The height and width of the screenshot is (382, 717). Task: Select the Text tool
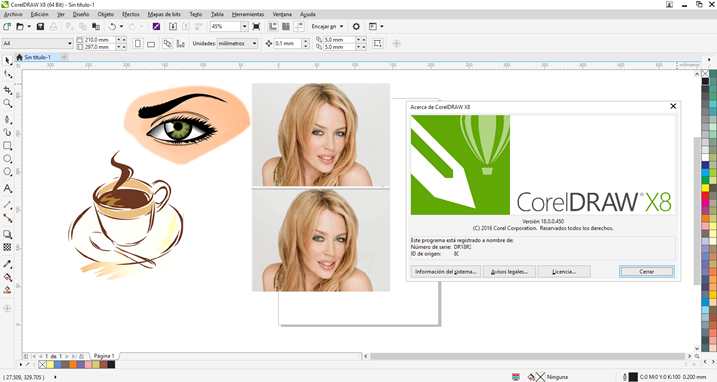click(x=7, y=188)
